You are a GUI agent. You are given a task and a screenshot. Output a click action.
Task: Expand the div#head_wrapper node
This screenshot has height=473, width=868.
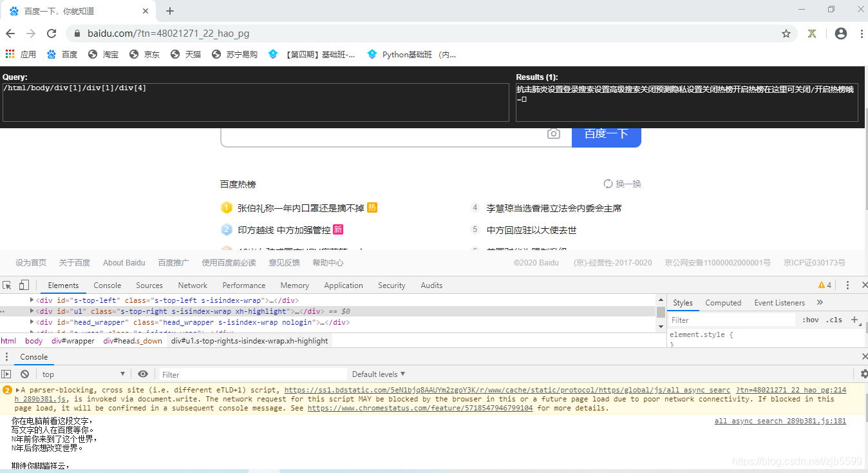click(32, 322)
